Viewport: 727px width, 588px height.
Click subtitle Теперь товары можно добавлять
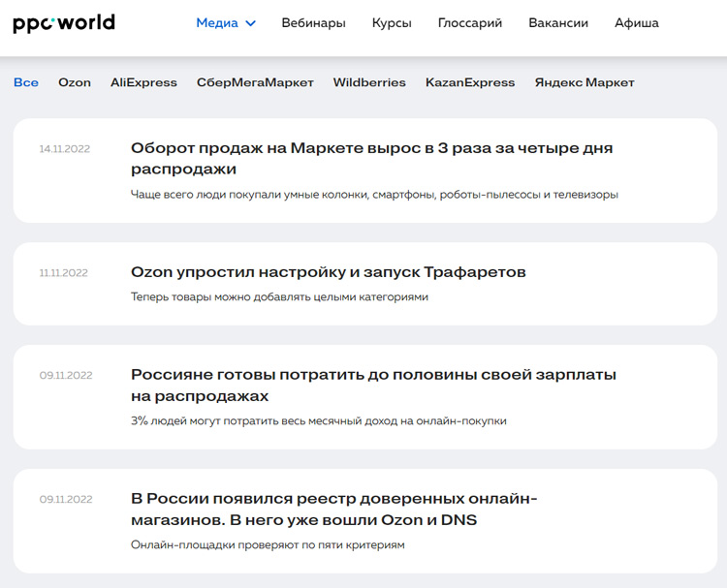click(279, 296)
